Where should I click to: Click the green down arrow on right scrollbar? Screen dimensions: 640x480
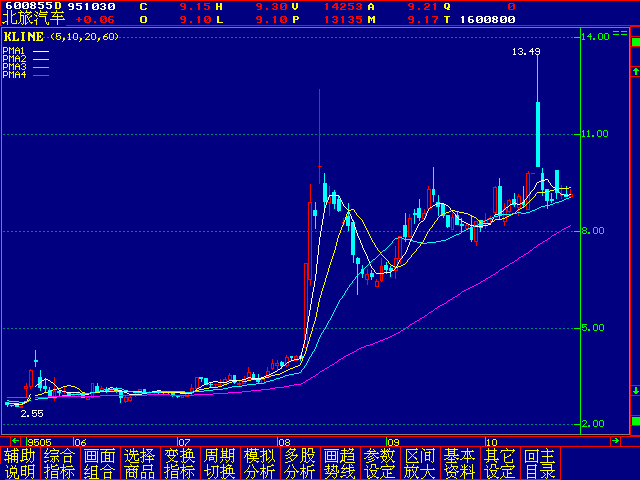[634, 390]
